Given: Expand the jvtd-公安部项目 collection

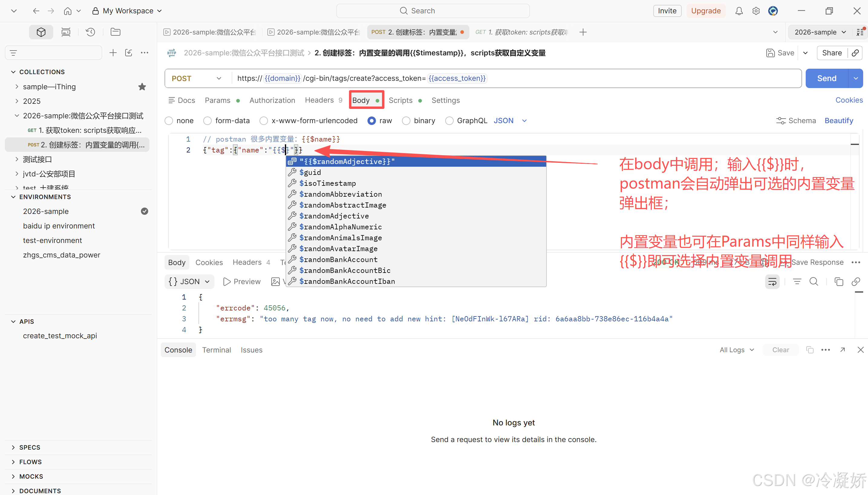Looking at the screenshot, I should [x=17, y=174].
